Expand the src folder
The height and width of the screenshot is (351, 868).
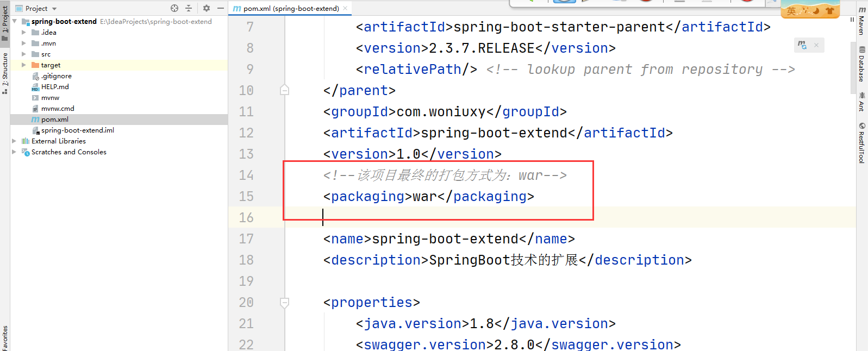tap(23, 54)
